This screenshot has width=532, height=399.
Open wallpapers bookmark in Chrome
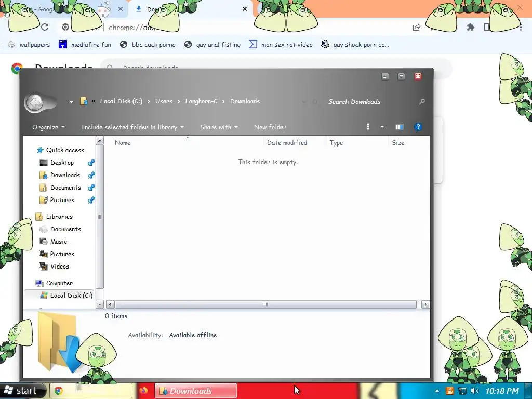(29, 45)
